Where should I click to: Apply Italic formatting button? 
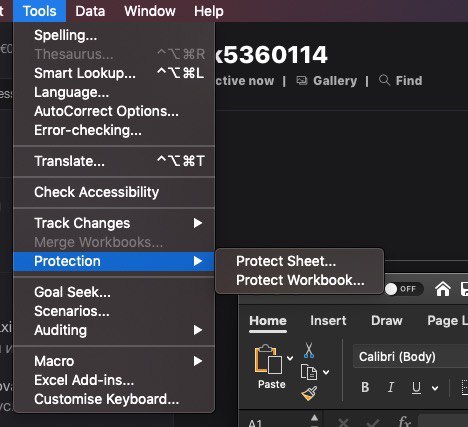coord(391,387)
